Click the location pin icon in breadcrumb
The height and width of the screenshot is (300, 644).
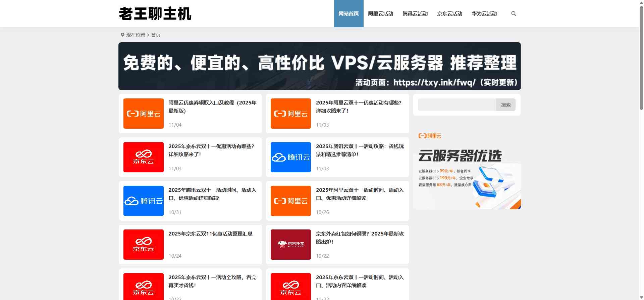(x=122, y=35)
